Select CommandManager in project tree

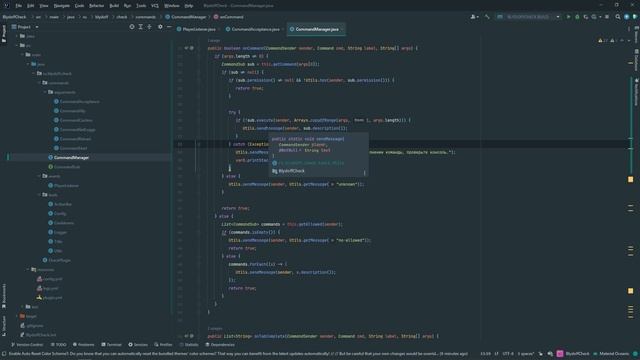pos(71,158)
